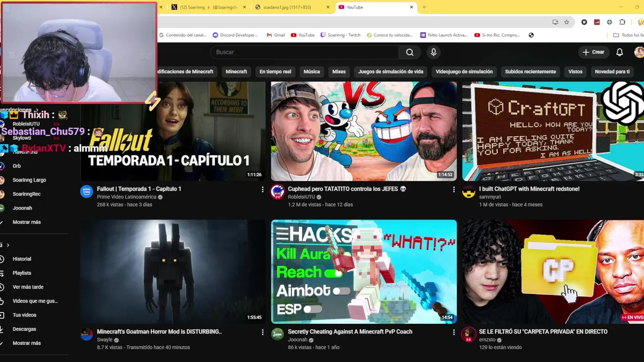Viewport: 644px width, 362px height.
Task: Bookmark page with the star icon
Action: click(567, 22)
